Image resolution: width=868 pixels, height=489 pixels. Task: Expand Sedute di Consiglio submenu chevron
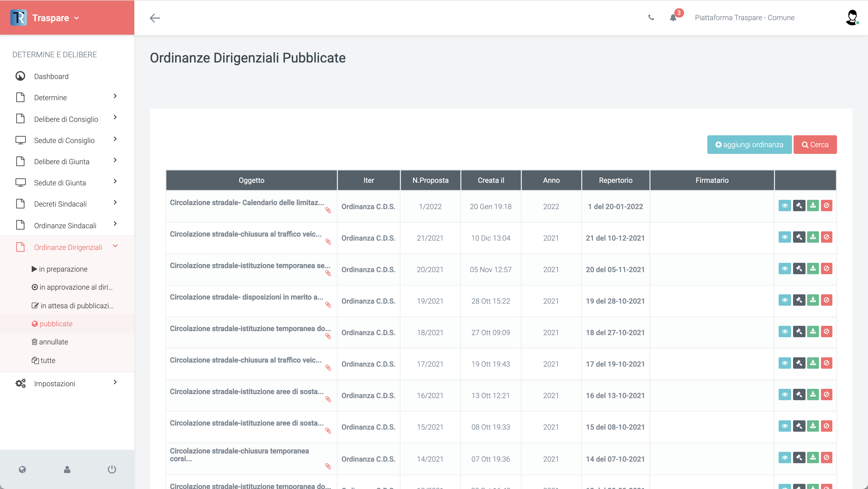(115, 139)
